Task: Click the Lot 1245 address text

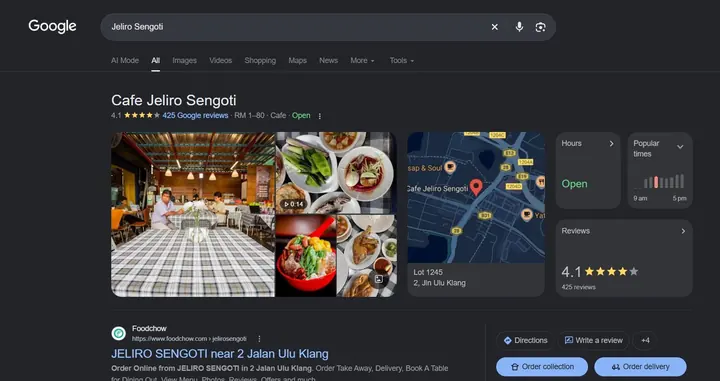Action: (428, 272)
